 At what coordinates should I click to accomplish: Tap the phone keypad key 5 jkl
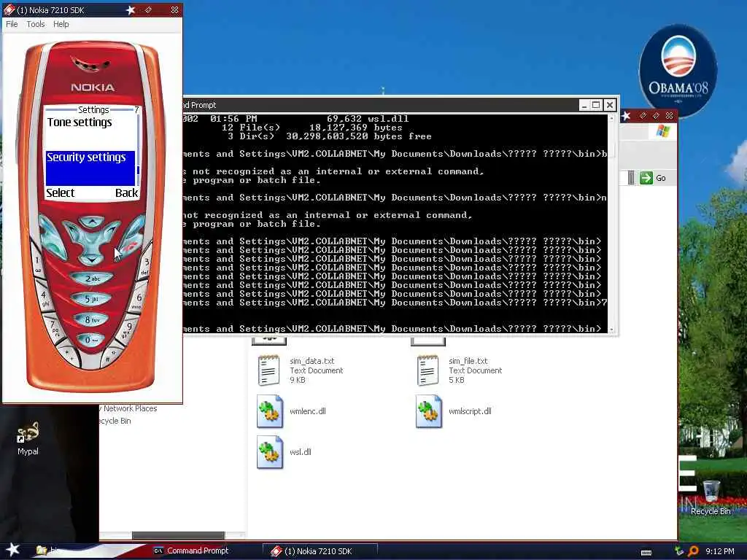(x=91, y=299)
